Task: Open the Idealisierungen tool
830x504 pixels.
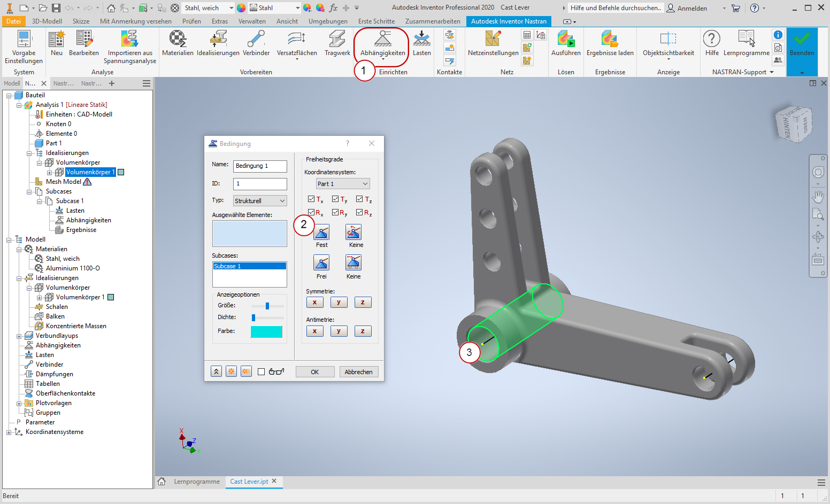Action: [218, 43]
